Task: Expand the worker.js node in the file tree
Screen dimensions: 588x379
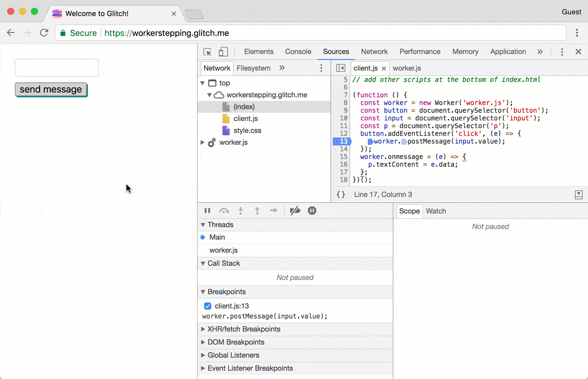Action: tap(202, 142)
